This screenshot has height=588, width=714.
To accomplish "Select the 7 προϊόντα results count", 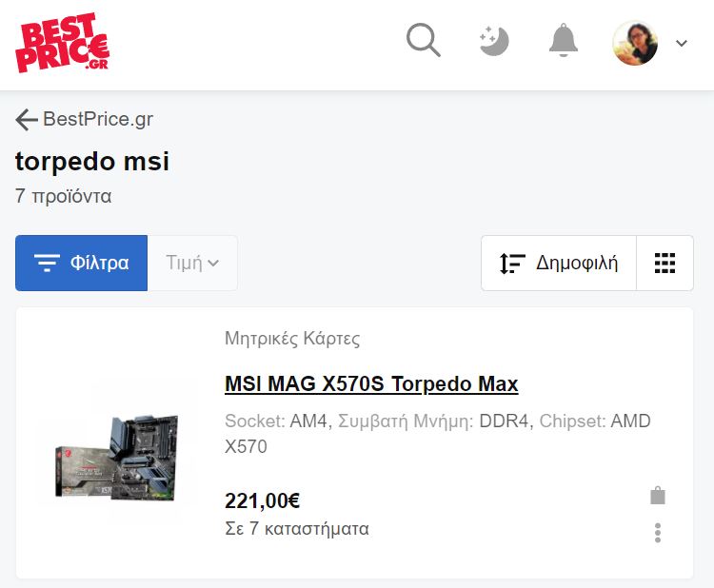I will click(x=63, y=196).
